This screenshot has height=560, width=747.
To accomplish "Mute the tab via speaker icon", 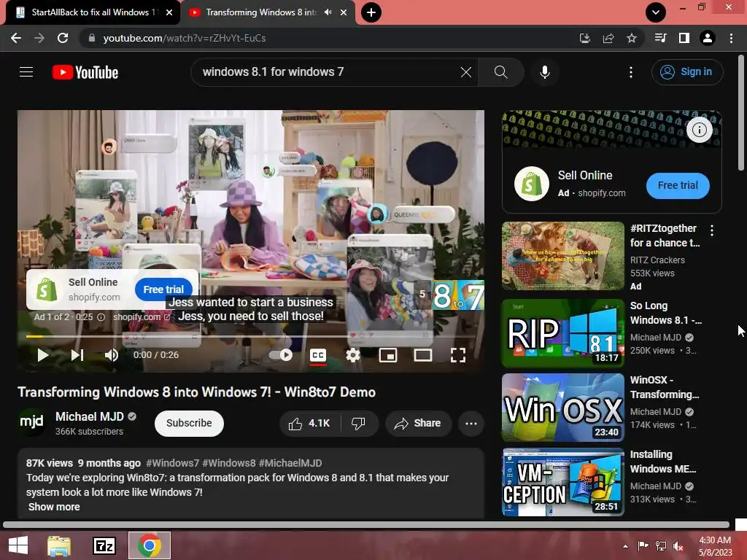I will pyautogui.click(x=328, y=12).
